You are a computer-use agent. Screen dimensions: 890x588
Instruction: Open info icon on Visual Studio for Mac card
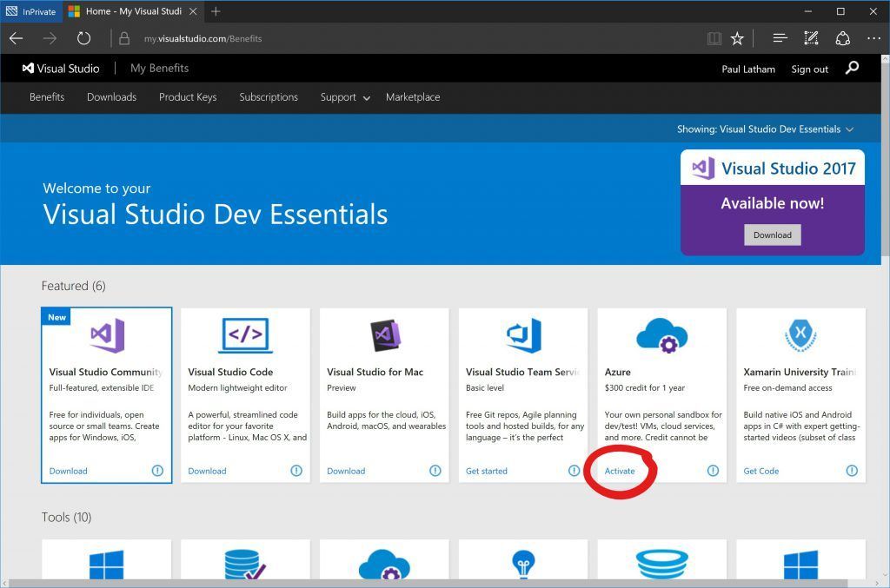[435, 471]
